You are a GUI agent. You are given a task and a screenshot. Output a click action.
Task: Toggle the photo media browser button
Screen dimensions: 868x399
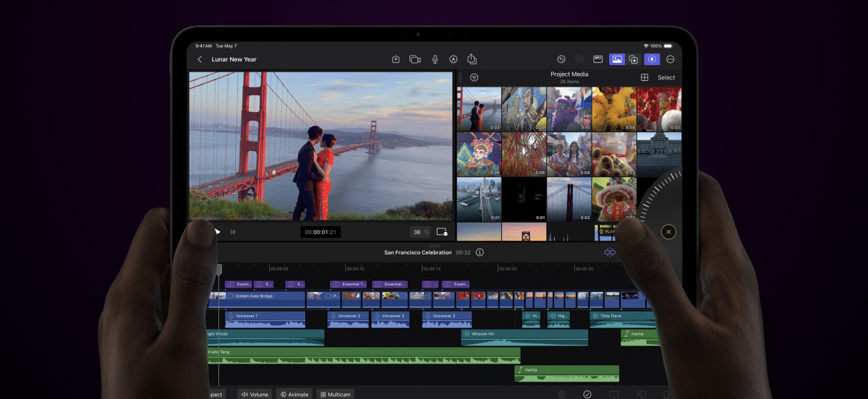617,59
